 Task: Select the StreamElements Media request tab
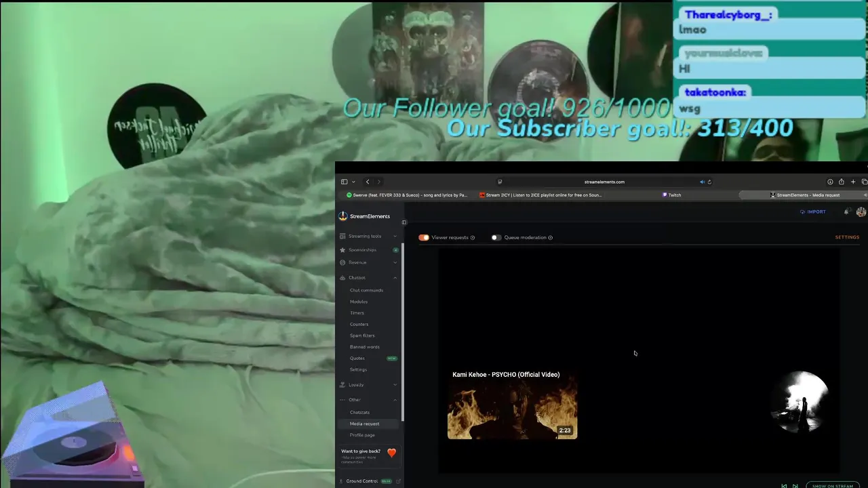point(804,195)
